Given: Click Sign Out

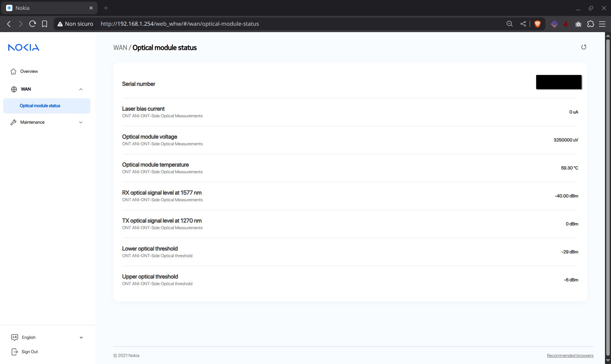Looking at the screenshot, I should (x=29, y=352).
